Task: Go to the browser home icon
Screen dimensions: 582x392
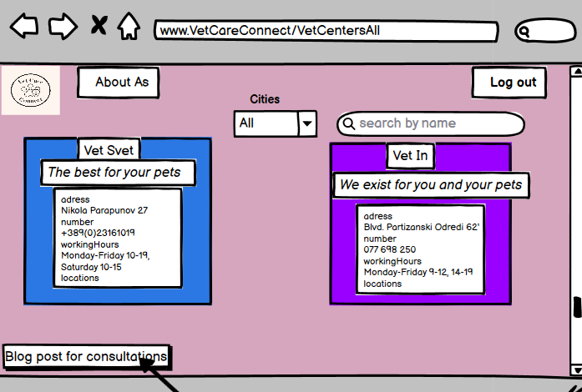Action: coord(128,26)
